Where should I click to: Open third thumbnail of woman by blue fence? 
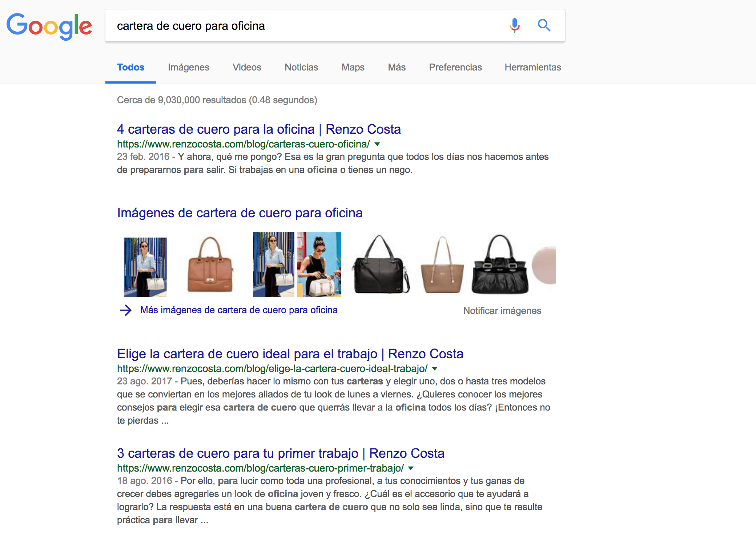274,265
